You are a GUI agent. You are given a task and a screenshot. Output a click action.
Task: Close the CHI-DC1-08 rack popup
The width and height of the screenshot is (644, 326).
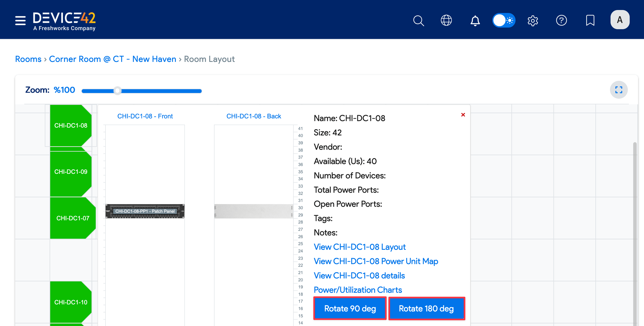(x=463, y=115)
